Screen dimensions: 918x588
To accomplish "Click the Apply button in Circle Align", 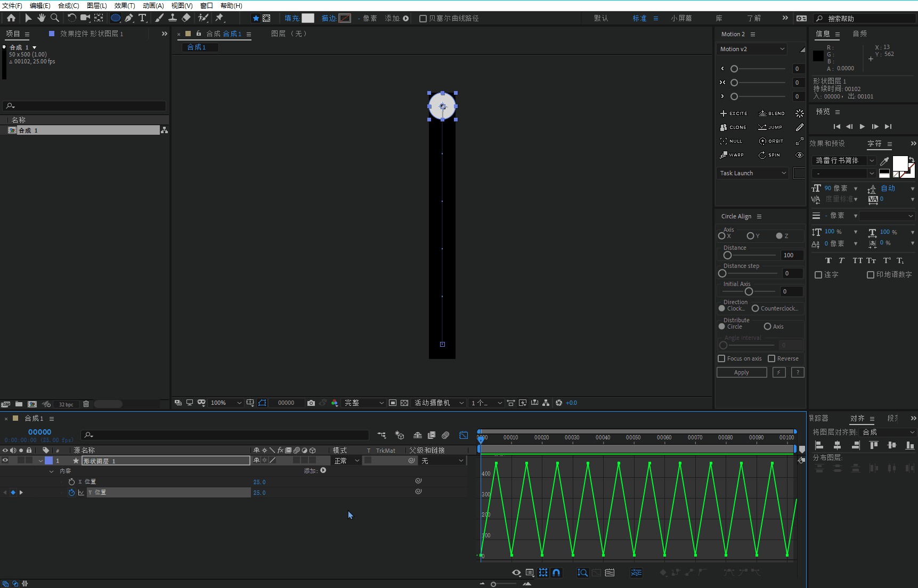I will pos(742,372).
